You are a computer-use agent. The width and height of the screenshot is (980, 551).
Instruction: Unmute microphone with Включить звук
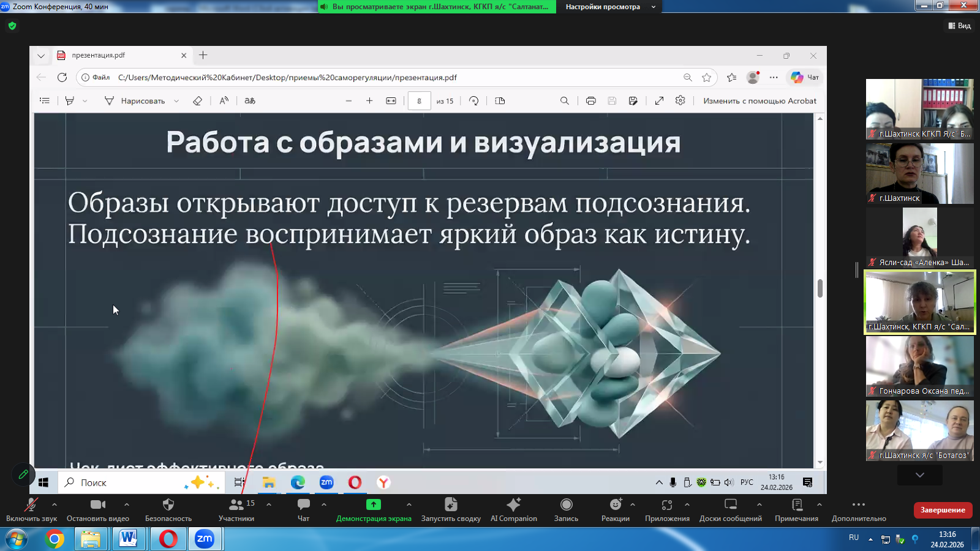pyautogui.click(x=31, y=505)
